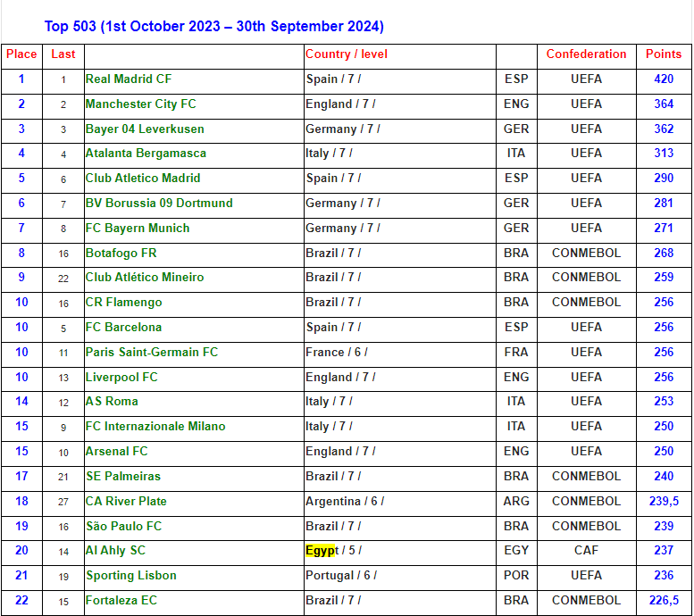This screenshot has height=616, width=694.
Task: Select the 'Club Atletico Madrid' club name
Action: (143, 179)
